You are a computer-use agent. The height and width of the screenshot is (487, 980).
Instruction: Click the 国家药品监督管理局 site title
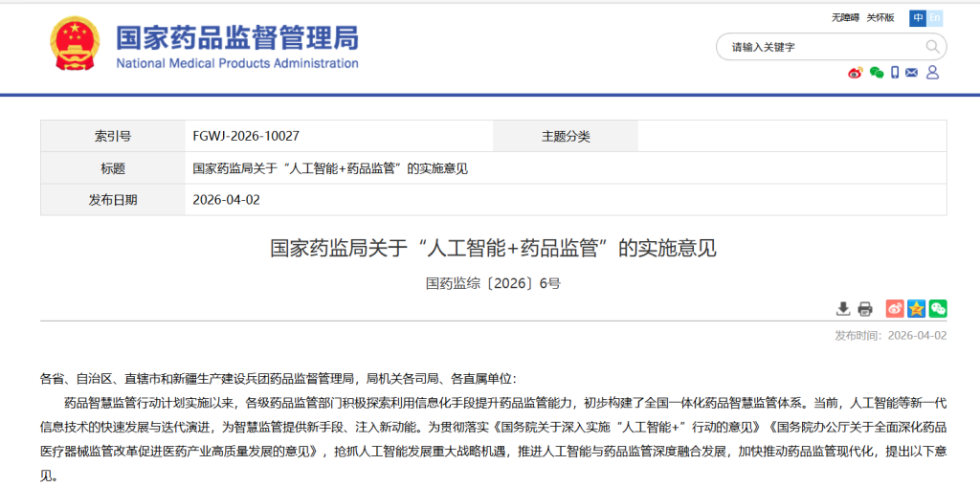tap(237, 38)
